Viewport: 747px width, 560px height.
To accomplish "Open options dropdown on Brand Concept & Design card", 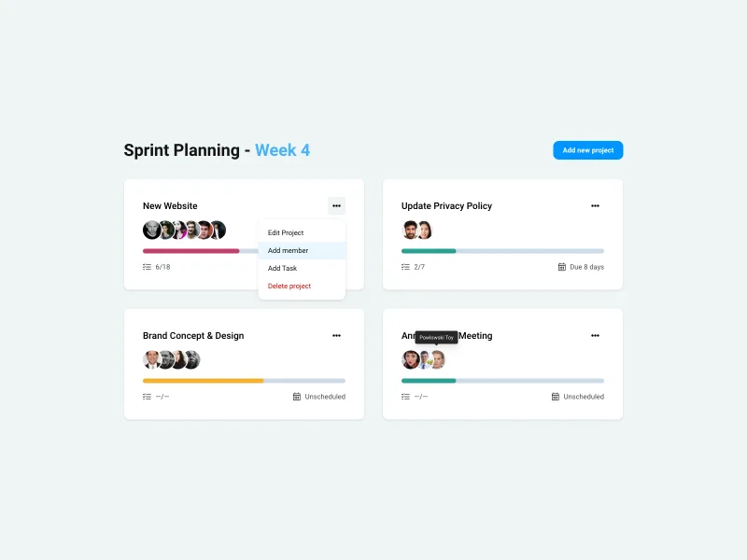I will [x=336, y=335].
